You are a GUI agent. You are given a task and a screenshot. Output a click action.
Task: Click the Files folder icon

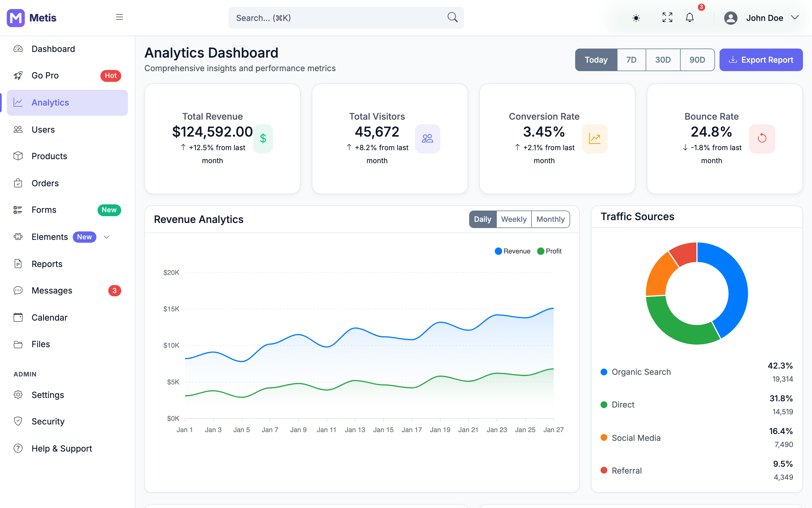coord(18,344)
